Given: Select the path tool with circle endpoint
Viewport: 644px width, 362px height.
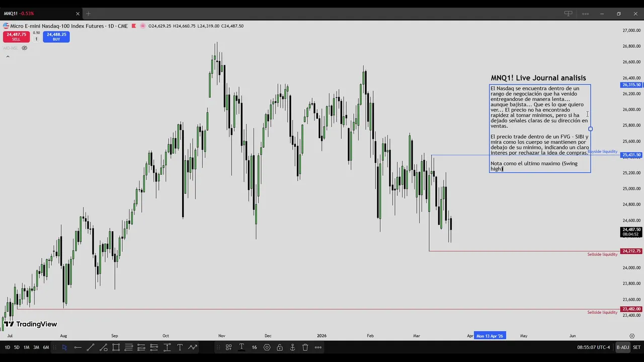Looking at the screenshot, I should (x=103, y=347).
